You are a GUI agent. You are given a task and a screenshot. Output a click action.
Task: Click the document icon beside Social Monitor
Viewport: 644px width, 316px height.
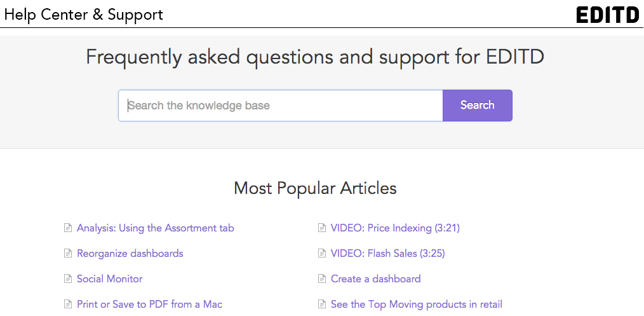(x=68, y=278)
